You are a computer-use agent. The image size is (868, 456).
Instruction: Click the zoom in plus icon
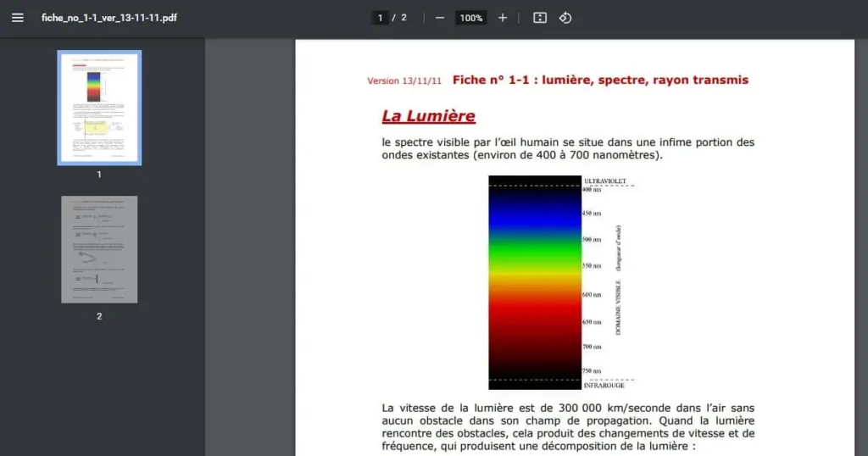pos(502,18)
